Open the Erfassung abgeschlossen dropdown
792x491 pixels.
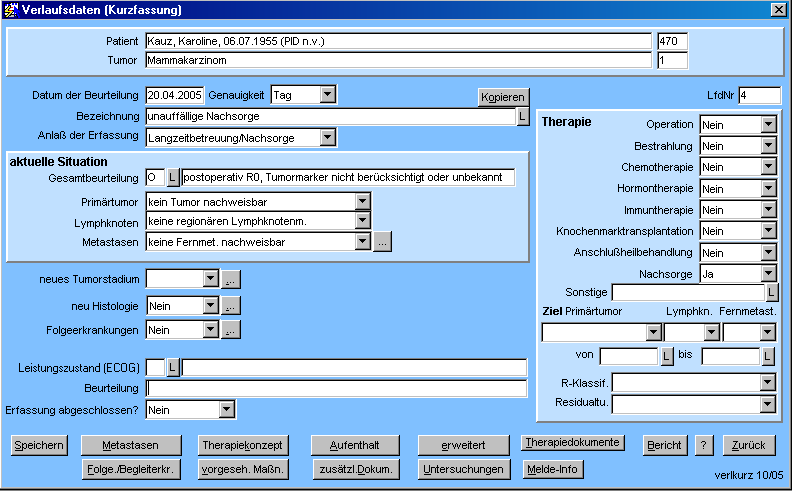[227, 409]
